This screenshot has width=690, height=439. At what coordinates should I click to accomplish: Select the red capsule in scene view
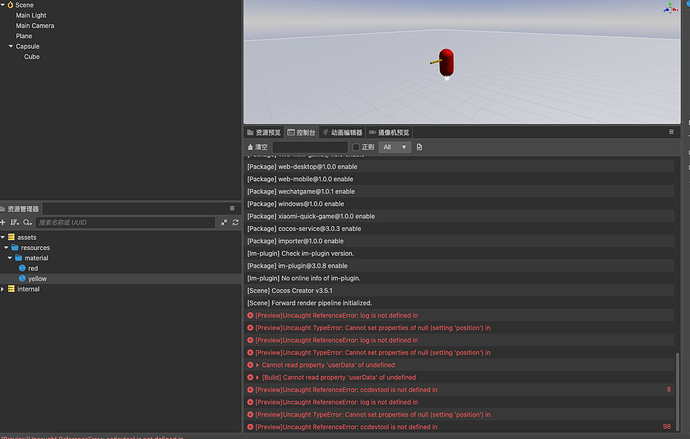pos(446,62)
